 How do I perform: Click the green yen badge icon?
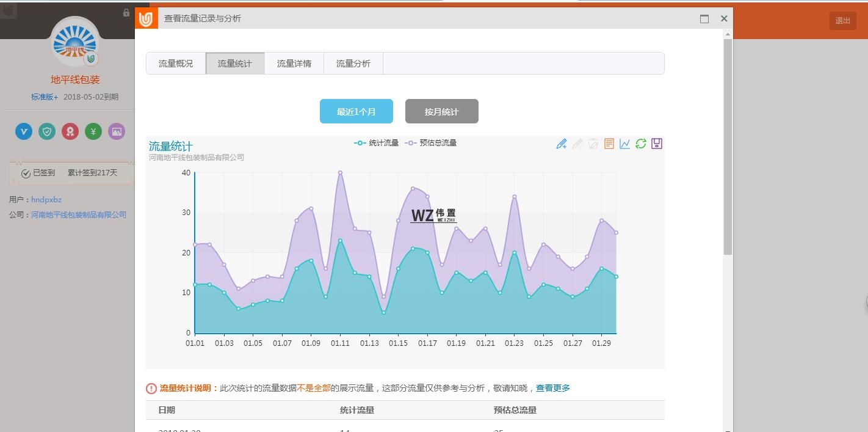[x=93, y=131]
